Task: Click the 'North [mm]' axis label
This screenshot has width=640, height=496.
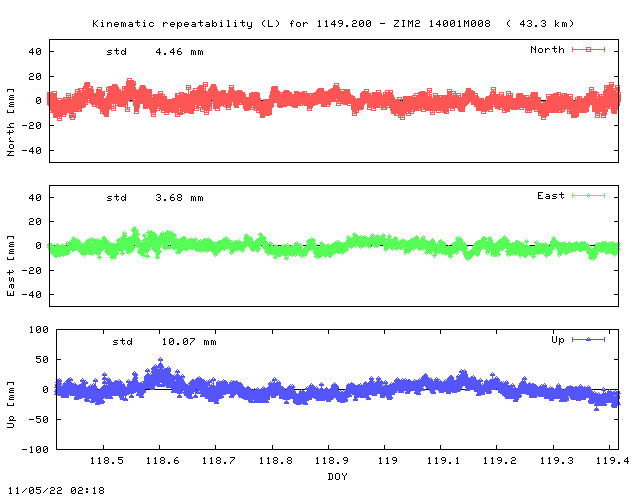Action: [x=11, y=122]
